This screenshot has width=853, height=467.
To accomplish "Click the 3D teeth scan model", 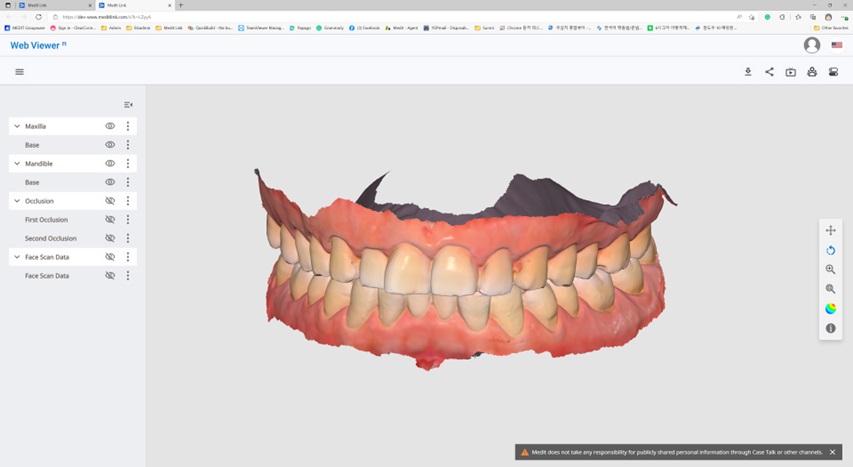I will [x=465, y=272].
